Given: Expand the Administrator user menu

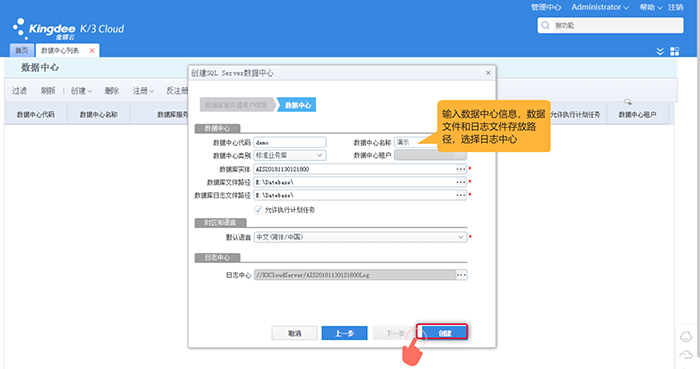Looking at the screenshot, I should pyautogui.click(x=600, y=7).
